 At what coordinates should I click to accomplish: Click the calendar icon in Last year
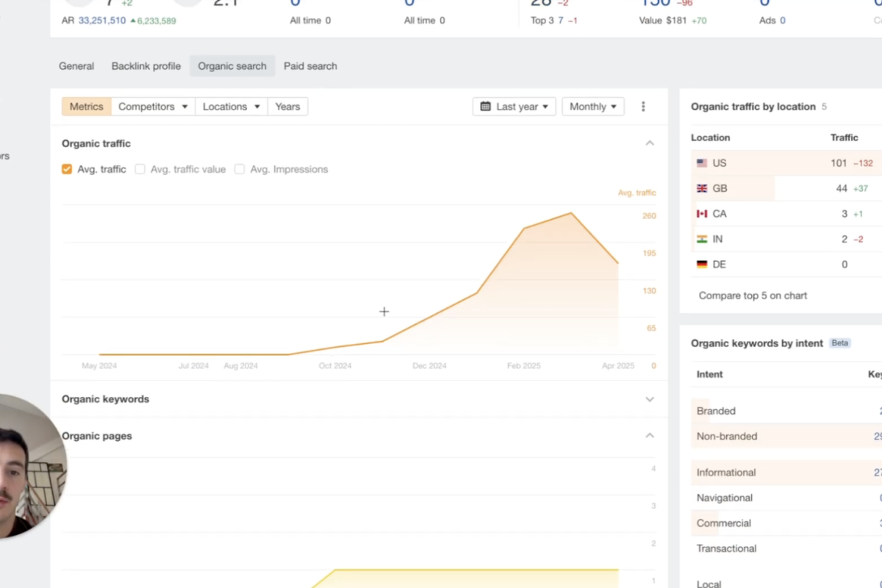[x=486, y=107]
